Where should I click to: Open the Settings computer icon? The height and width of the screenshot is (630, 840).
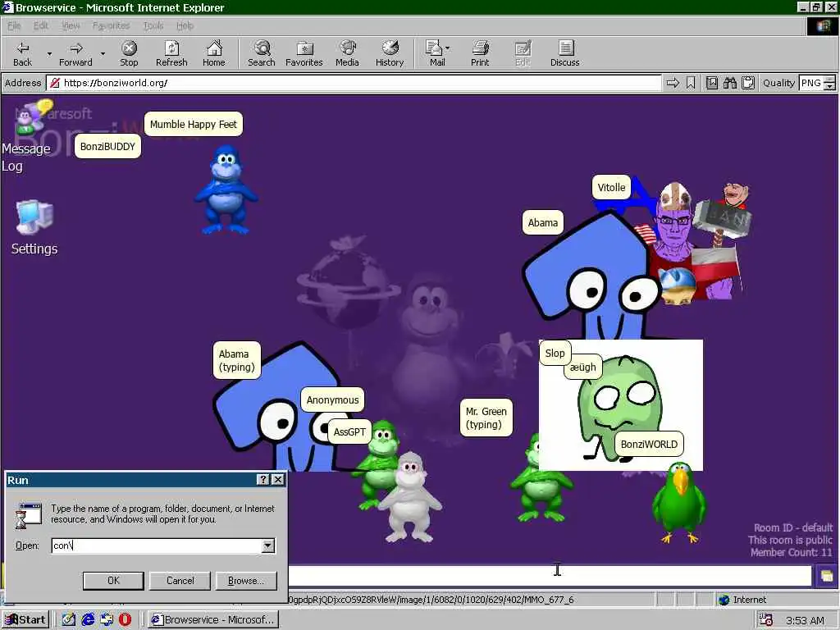(x=34, y=228)
